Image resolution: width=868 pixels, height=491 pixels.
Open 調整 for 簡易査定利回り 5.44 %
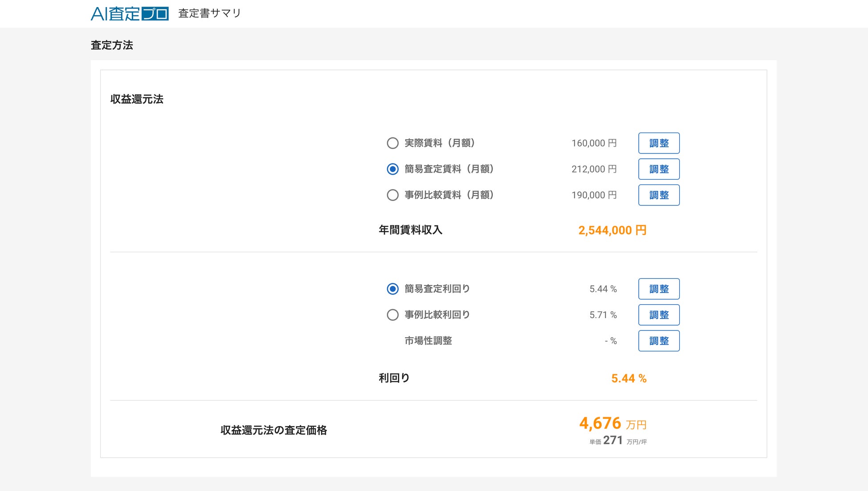(x=659, y=289)
